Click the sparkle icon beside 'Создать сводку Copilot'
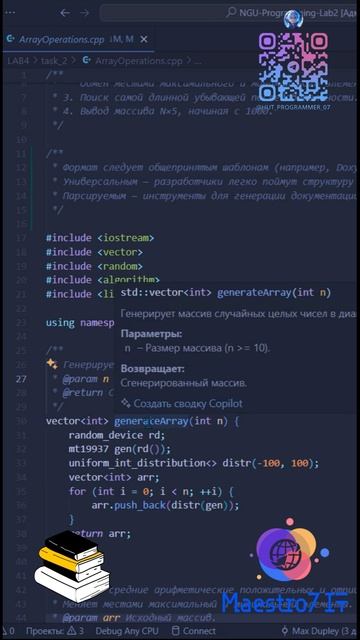Image resolution: width=360 pixels, height=640 pixels. click(126, 404)
